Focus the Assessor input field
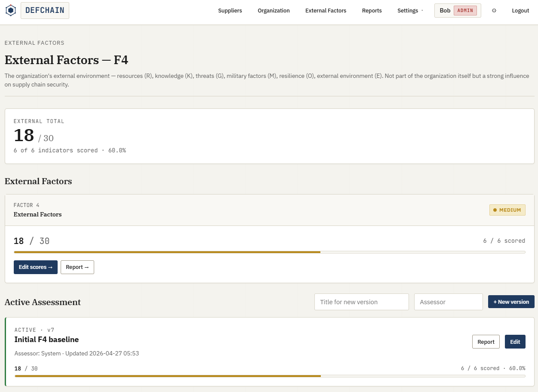Viewport: 538px width, 392px height. tap(449, 302)
